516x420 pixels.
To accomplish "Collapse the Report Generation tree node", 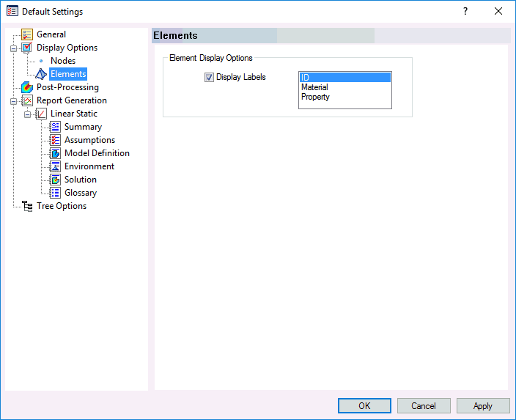I will click(x=13, y=101).
